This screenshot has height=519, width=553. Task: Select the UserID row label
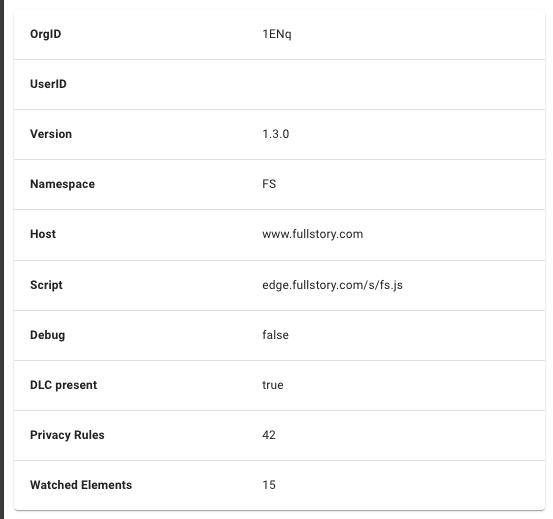pyautogui.click(x=48, y=84)
